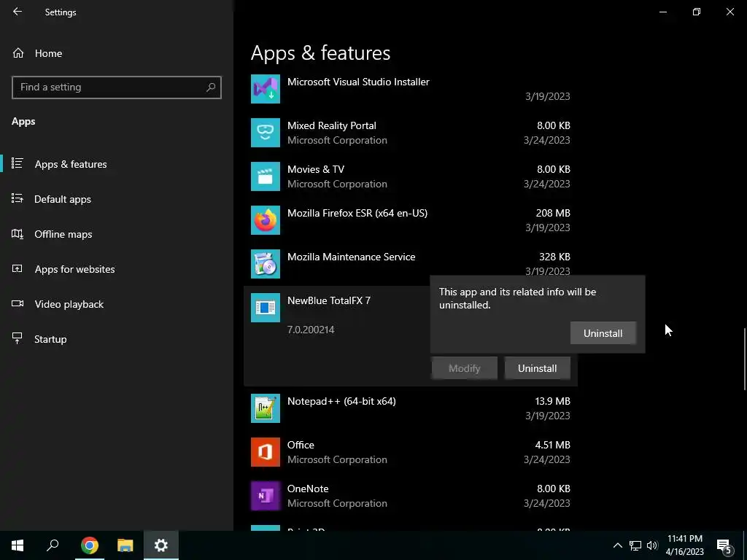This screenshot has width=747, height=560.
Task: Click the Movies & TV app icon
Action: 266,176
